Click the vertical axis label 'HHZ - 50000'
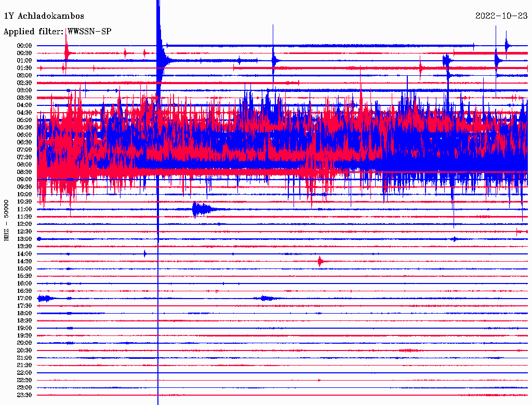The image size is (532, 405). [6, 221]
